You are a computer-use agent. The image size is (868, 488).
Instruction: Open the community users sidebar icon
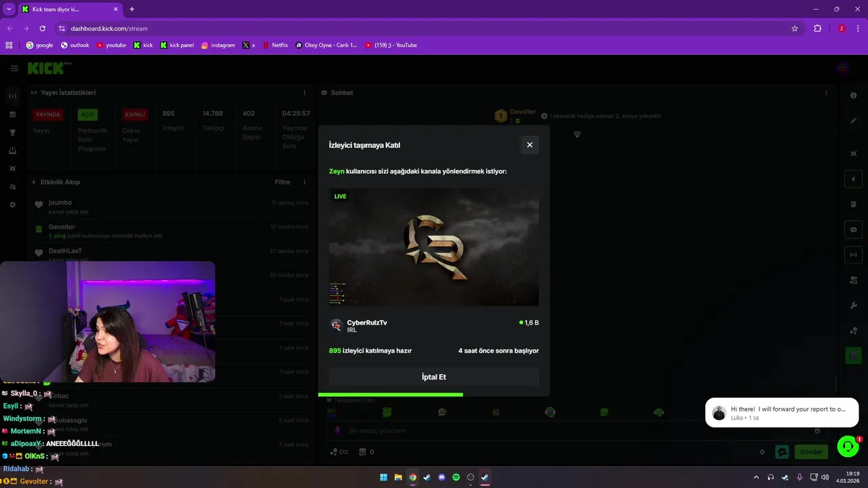(x=12, y=186)
